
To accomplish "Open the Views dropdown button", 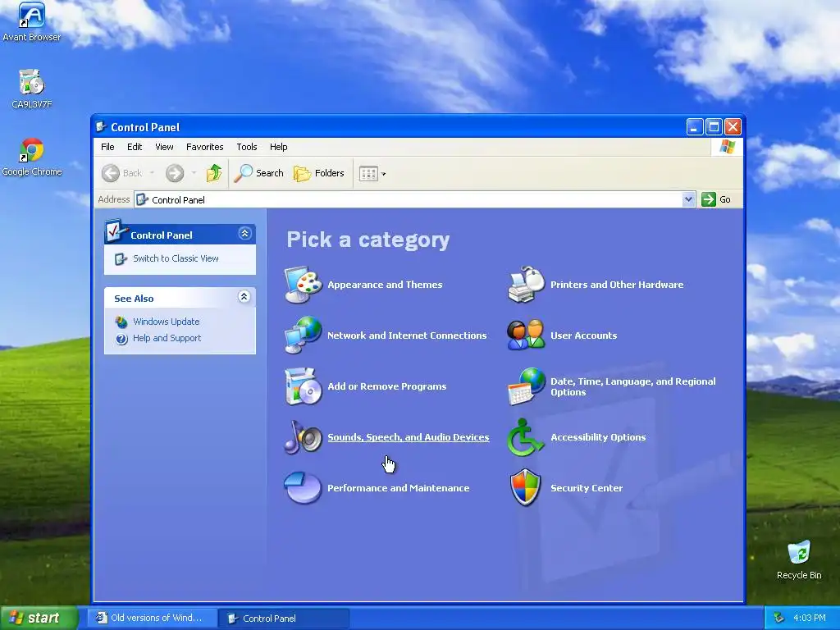I will click(372, 174).
